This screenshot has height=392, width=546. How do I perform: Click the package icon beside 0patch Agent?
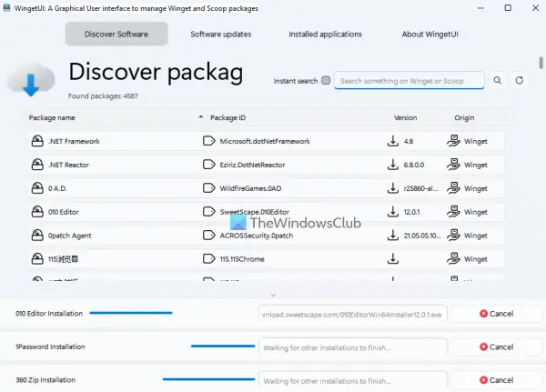click(x=37, y=236)
